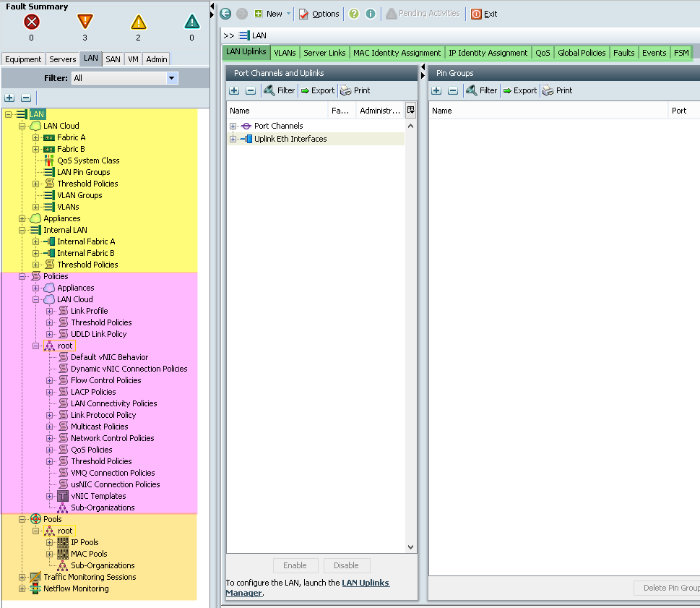
Task: Click the major faults orange triangle icon
Action: [x=85, y=22]
